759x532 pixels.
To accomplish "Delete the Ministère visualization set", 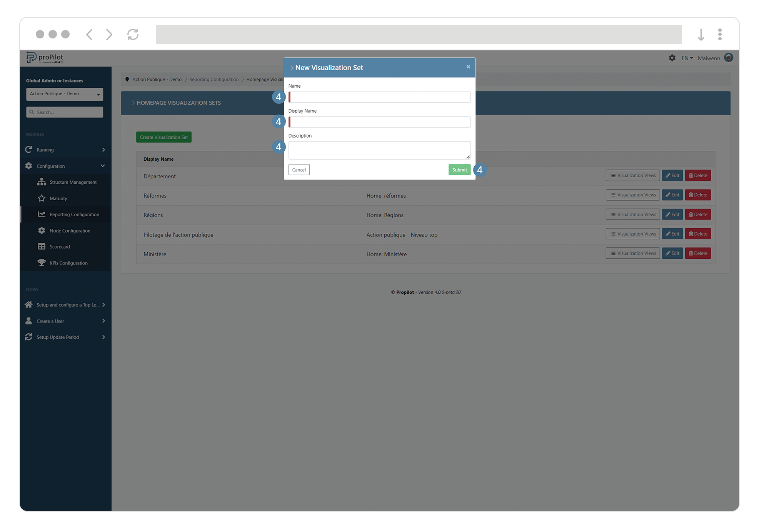I will click(x=697, y=253).
